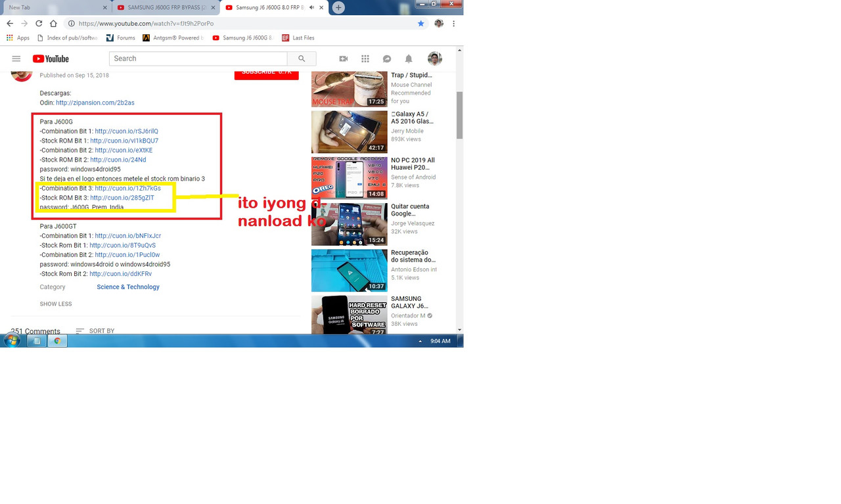Viewport: 841px width, 504px height.
Task: Open the Last Files bookmark
Action: [x=298, y=38]
